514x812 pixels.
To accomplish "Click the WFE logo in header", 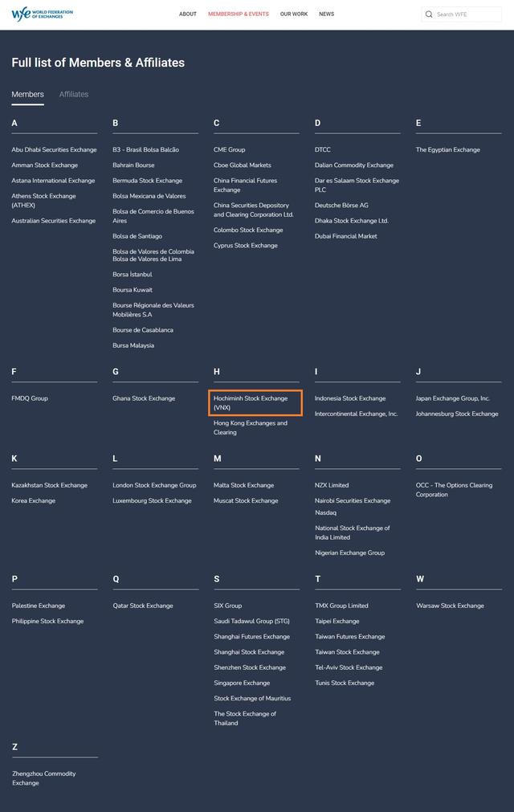I will point(42,14).
